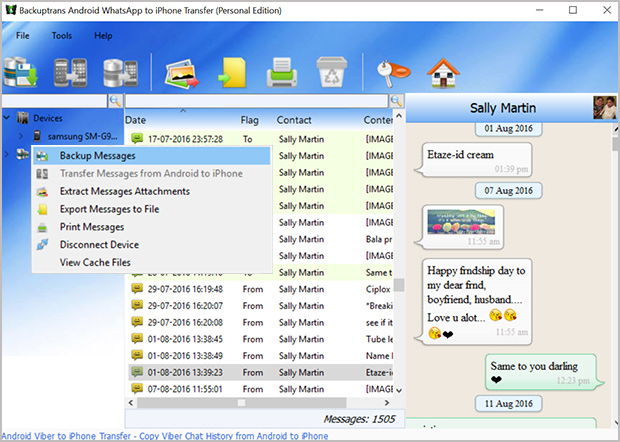Open the Android Viber to iPhone Transfer link

coord(165,436)
